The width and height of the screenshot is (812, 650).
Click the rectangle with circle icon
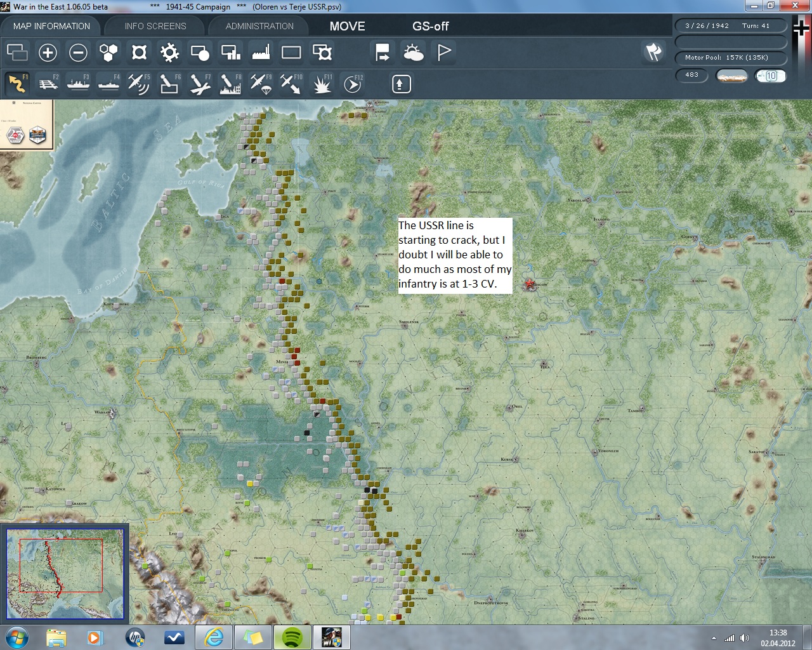click(200, 52)
